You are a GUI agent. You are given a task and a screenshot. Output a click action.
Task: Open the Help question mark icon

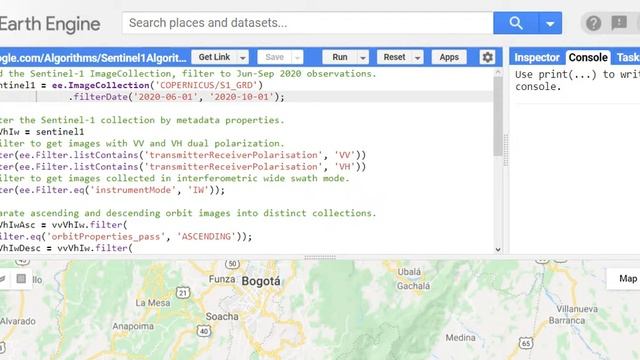click(x=593, y=23)
